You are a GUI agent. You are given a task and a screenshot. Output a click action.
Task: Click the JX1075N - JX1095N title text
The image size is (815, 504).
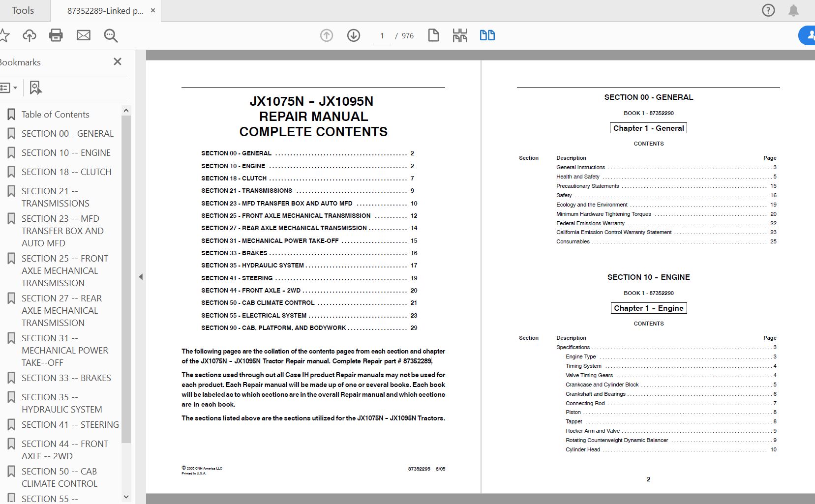pyautogui.click(x=311, y=101)
